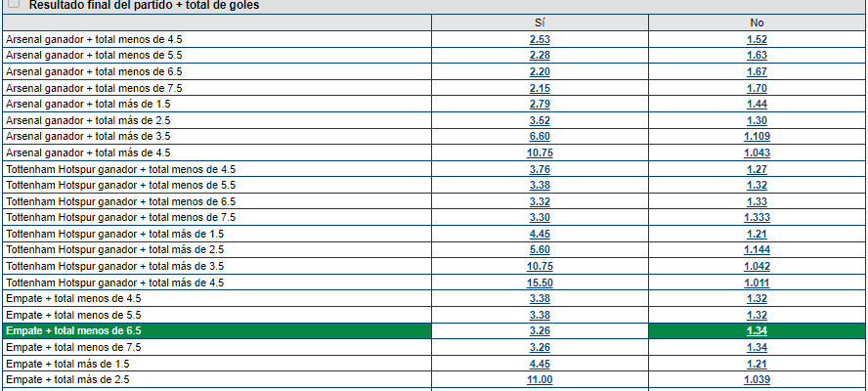
Task: Click No 1.011 Tottenham más de 4.5
Action: [757, 283]
